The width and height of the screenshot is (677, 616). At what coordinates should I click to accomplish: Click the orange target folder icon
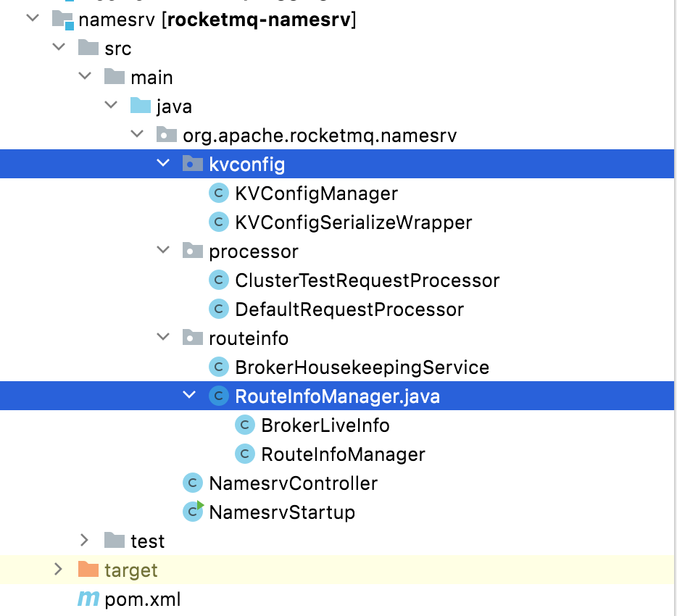pyautogui.click(x=88, y=569)
